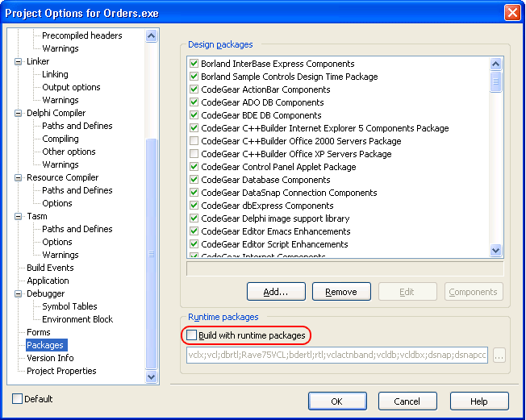Check CodeGear C++Builder Office XP Servers Package
Viewport: 526px width, 420px height.
click(194, 154)
